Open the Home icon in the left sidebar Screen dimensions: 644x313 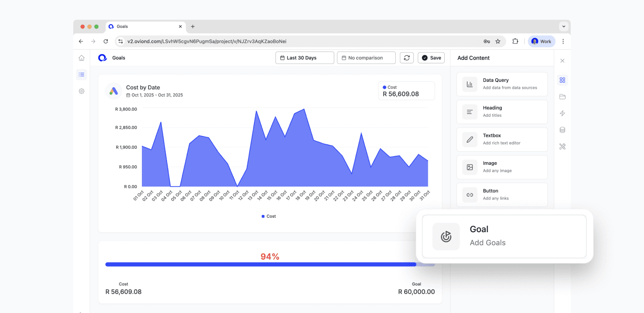coord(82,57)
